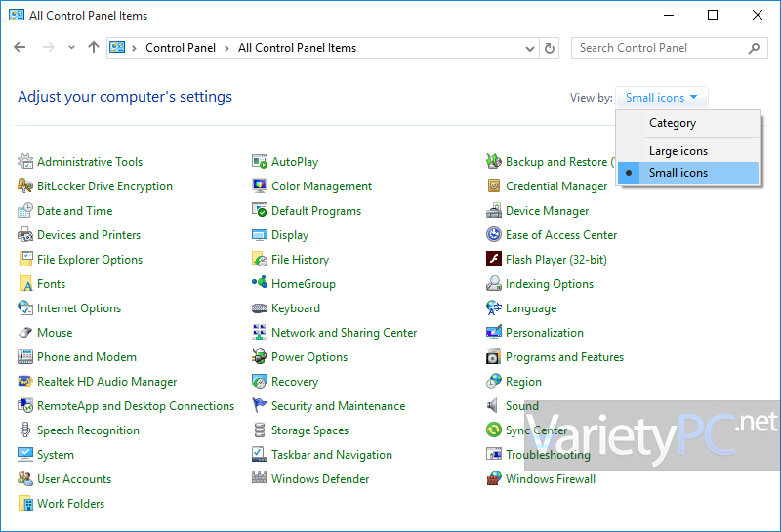
Task: Click the Control Panel address bar icon
Action: pyautogui.click(x=117, y=47)
